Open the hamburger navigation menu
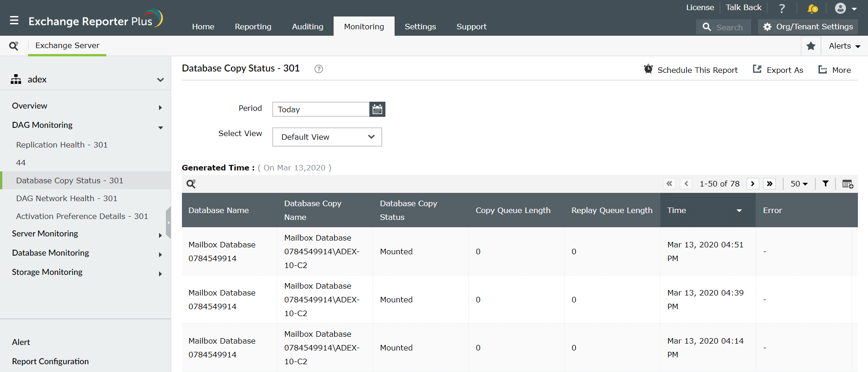This screenshot has width=868, height=372. (14, 21)
